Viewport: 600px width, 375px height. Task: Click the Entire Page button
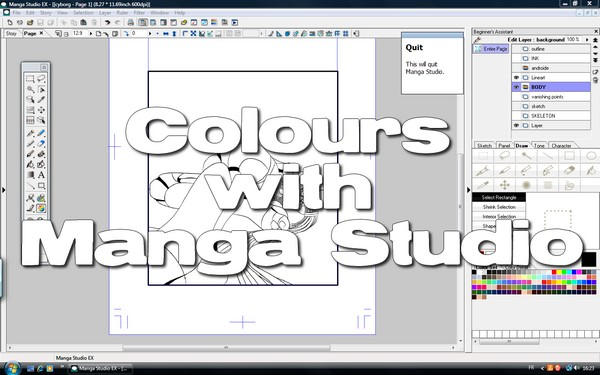[491, 49]
